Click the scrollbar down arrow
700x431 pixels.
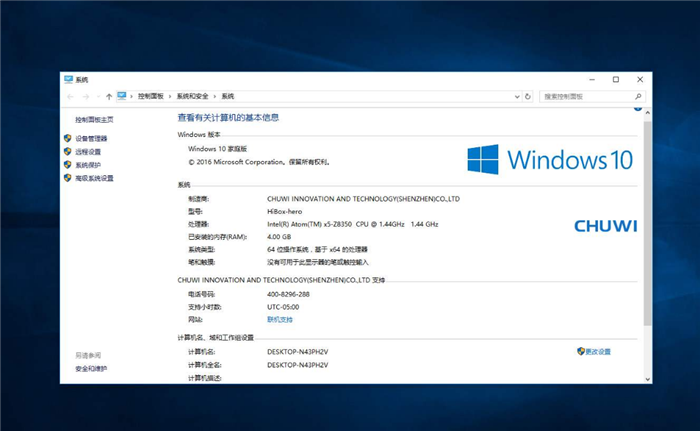[647, 379]
